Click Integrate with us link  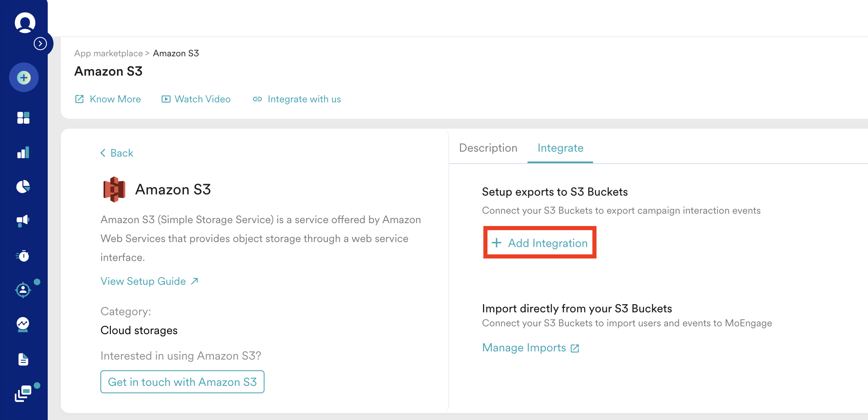[x=297, y=99]
